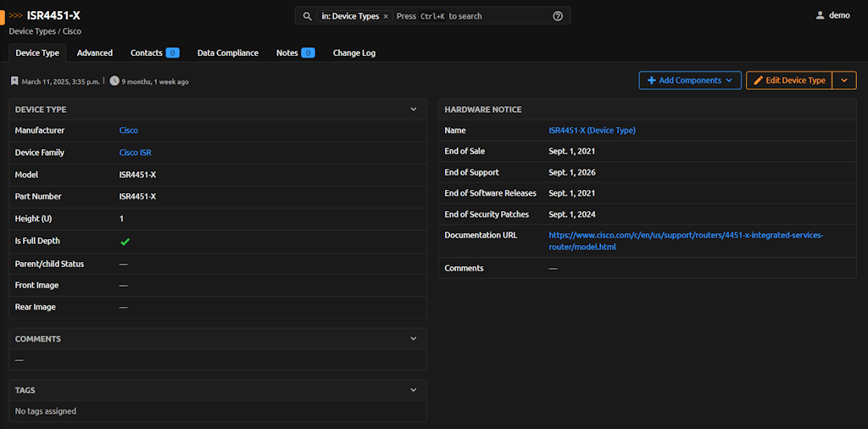
Task: Open the Change Log tab
Action: [x=353, y=53]
